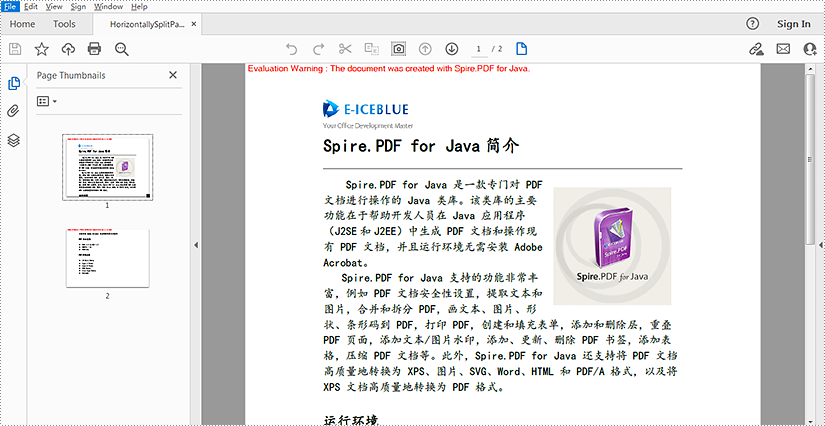Click the scrollbar up arrow

810,69
